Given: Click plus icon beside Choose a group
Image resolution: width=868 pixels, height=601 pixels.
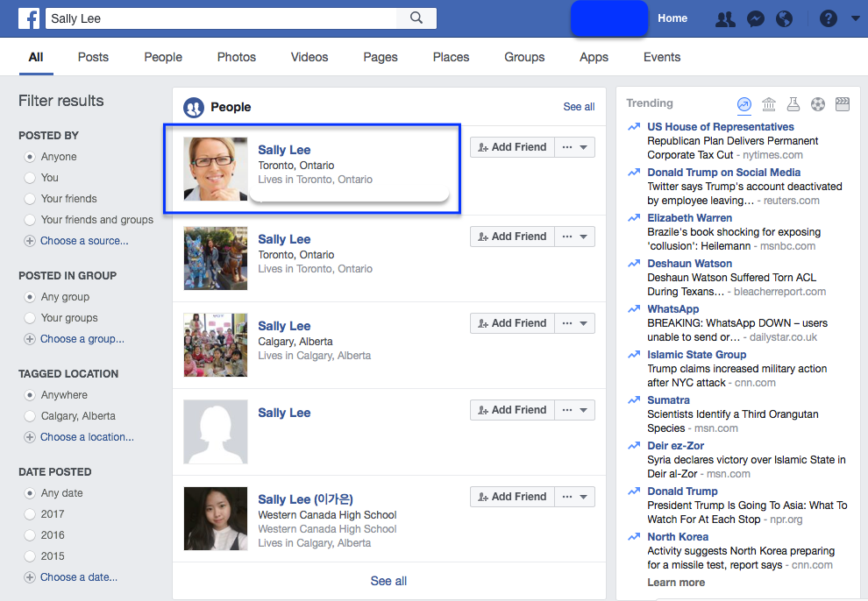Looking at the screenshot, I should (x=29, y=339).
